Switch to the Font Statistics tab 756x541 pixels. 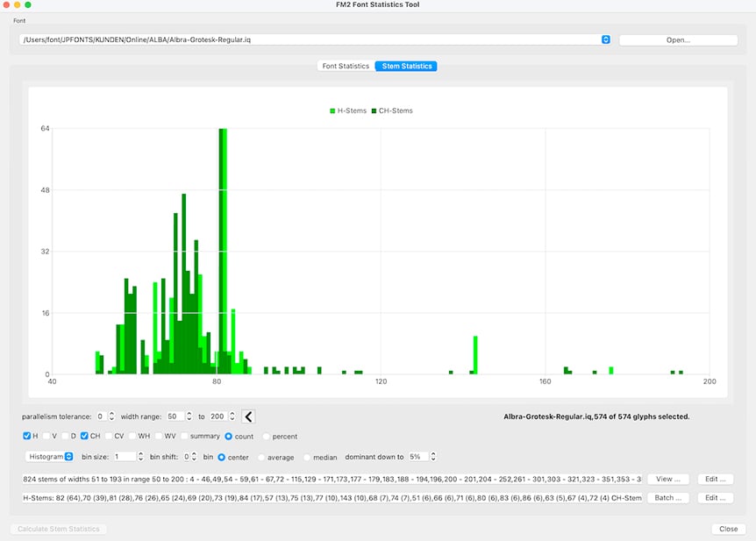(346, 66)
